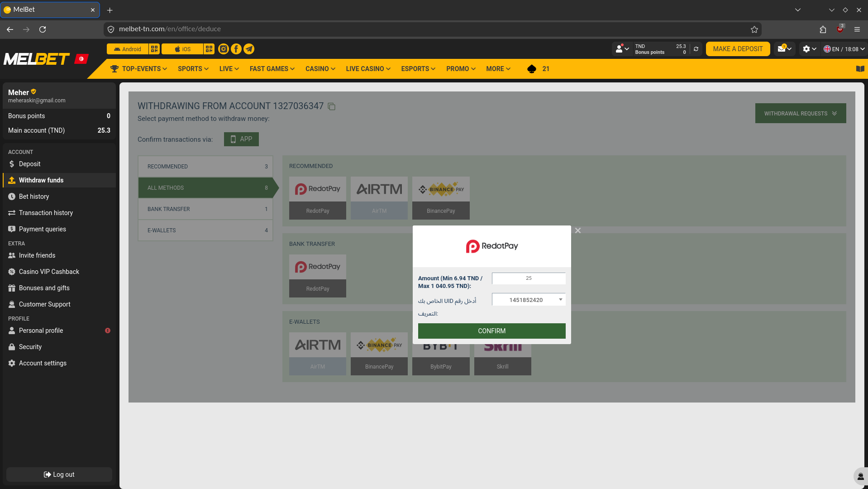This screenshot has height=489, width=868.
Task: Select AirTM in the Recommended section
Action: (x=379, y=198)
